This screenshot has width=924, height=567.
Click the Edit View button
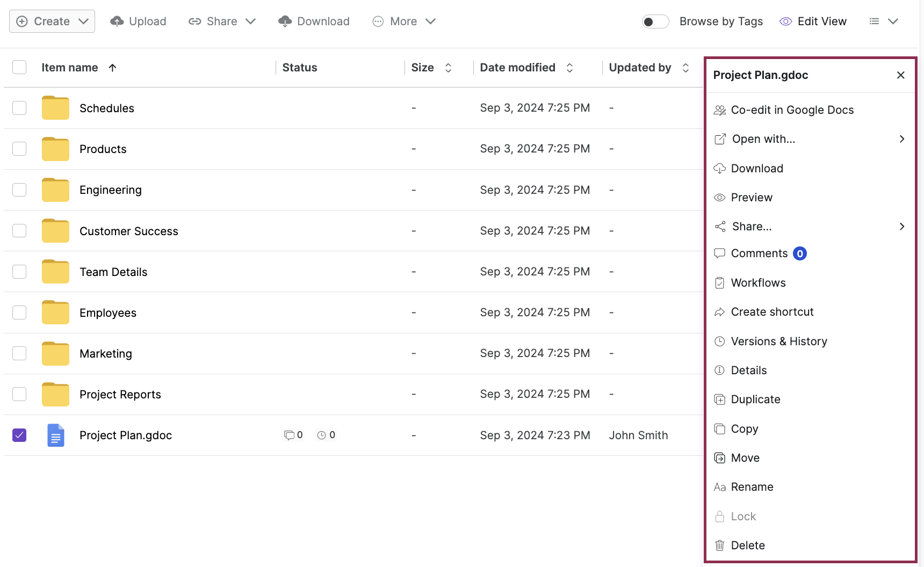pyautogui.click(x=813, y=21)
